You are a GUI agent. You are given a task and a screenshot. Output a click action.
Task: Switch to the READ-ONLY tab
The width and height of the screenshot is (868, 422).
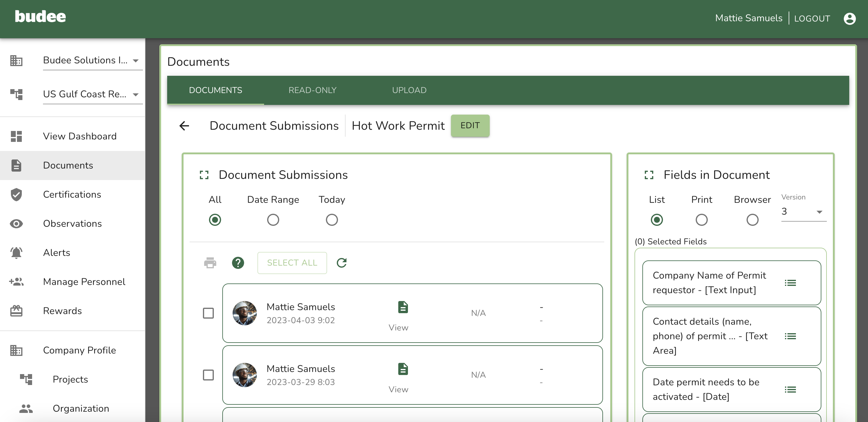pyautogui.click(x=312, y=90)
